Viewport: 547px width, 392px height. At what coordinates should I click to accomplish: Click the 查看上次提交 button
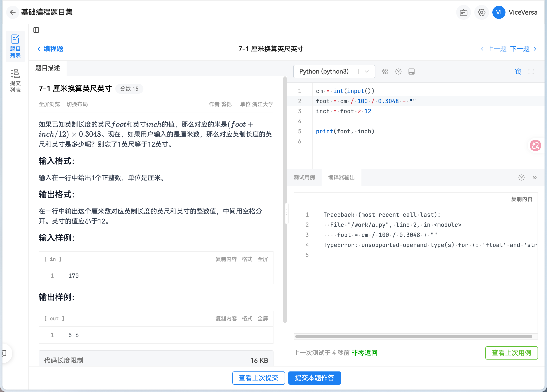coord(258,378)
